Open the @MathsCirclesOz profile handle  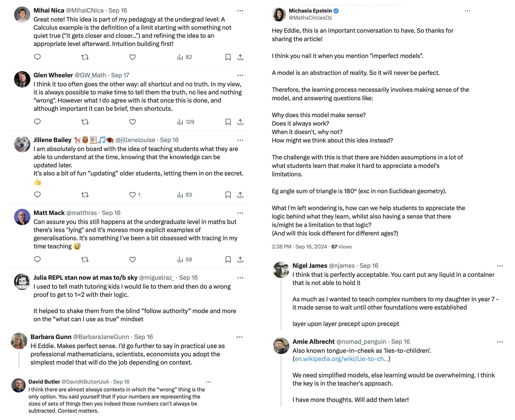(310, 18)
